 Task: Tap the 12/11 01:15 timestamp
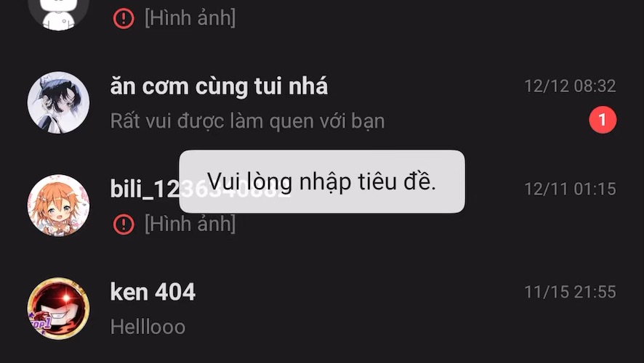570,189
